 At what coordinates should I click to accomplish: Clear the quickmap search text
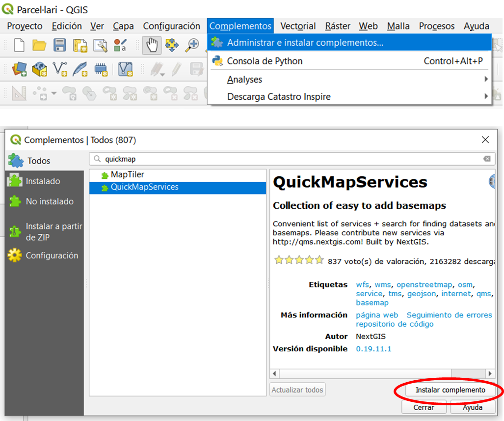click(x=487, y=159)
